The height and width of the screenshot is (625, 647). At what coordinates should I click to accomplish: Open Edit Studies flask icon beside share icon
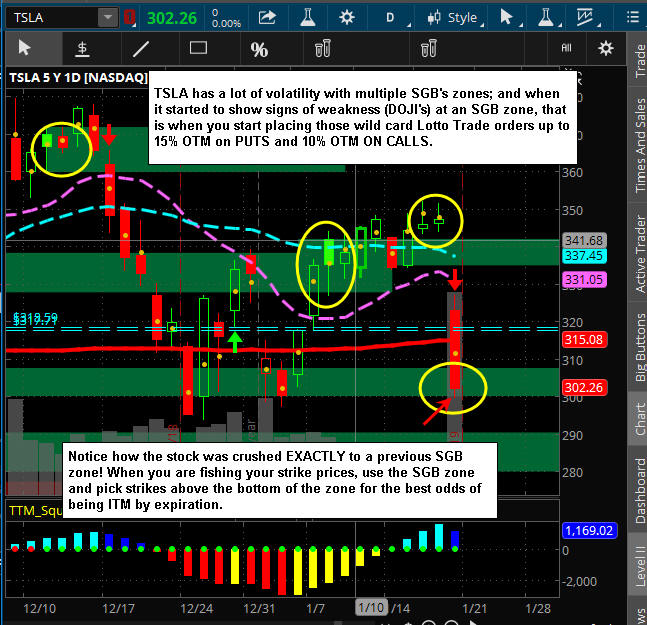(308, 17)
